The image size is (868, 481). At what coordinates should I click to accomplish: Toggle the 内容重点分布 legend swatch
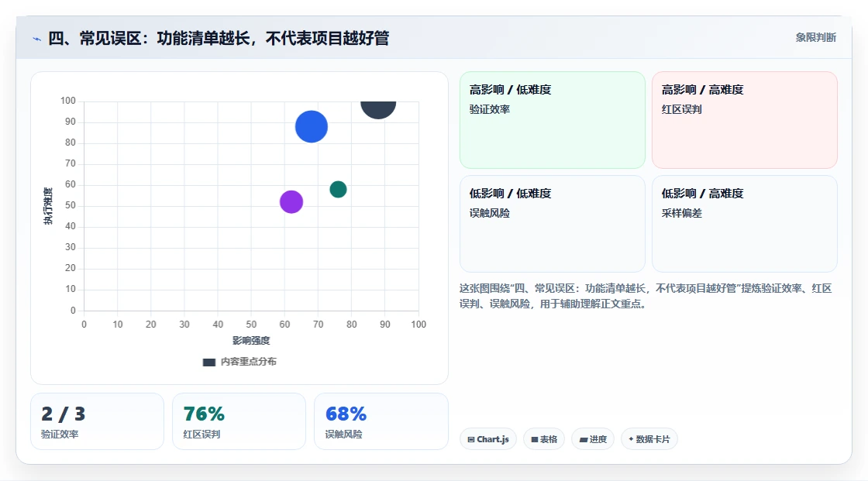208,362
